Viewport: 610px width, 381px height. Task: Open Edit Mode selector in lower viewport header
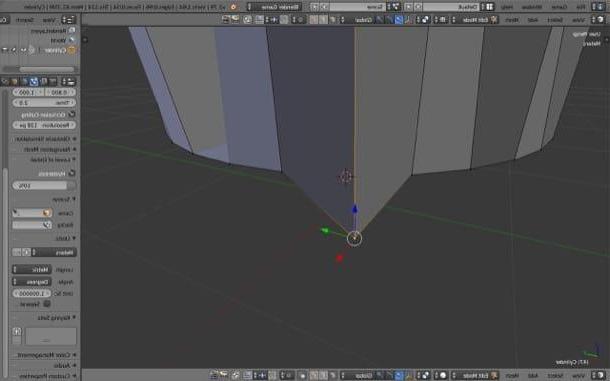coord(474,375)
